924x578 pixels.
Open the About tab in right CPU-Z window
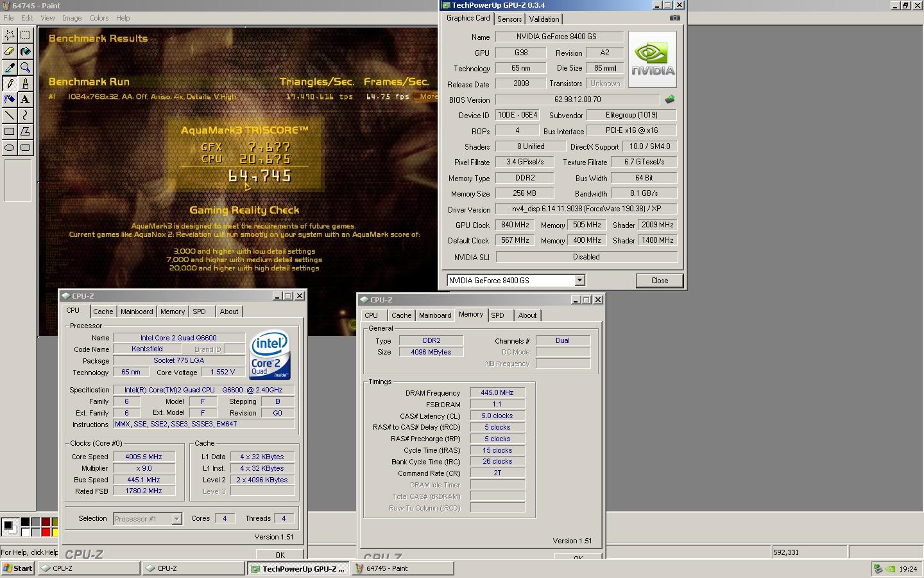click(x=527, y=315)
